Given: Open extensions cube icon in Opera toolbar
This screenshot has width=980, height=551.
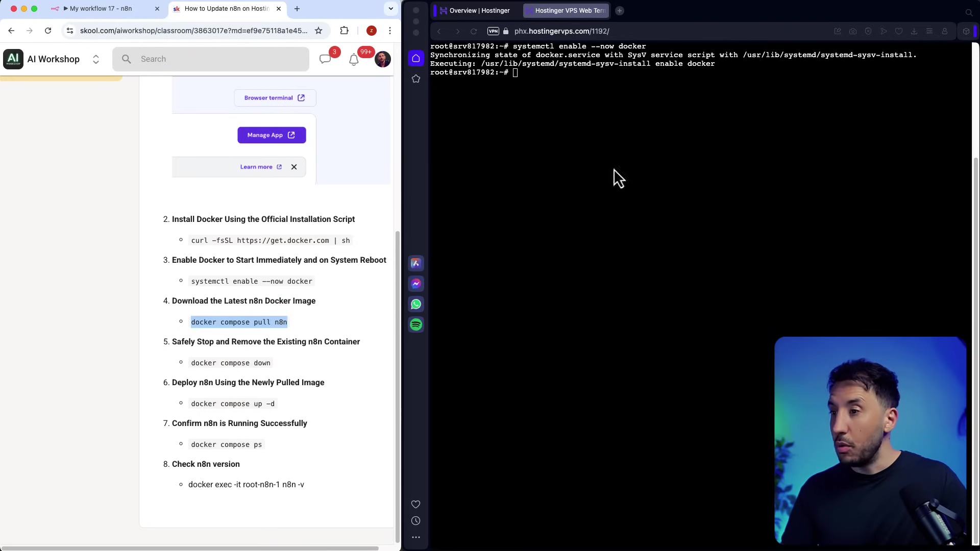Looking at the screenshot, I should pyautogui.click(x=966, y=31).
